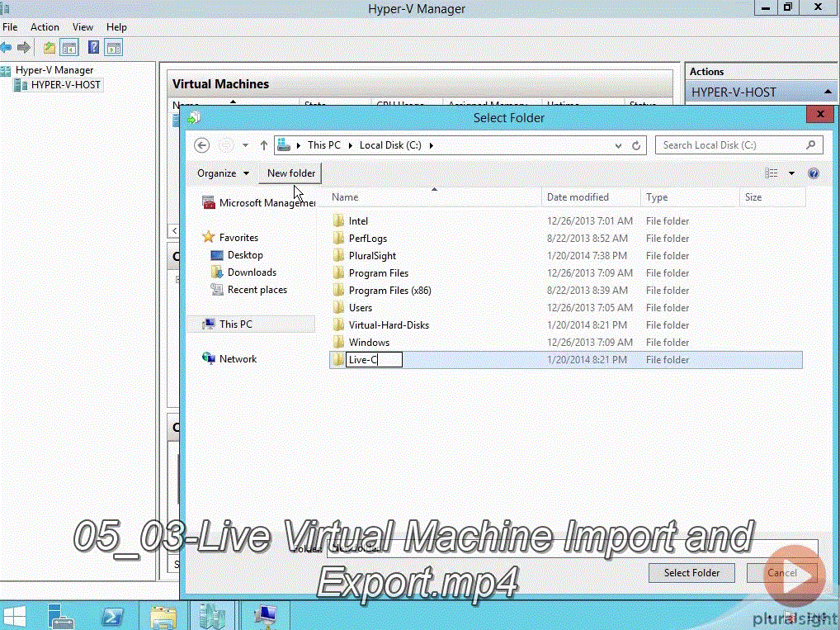
Task: Open the Get Help icon in Select Folder dialog
Action: [x=814, y=173]
